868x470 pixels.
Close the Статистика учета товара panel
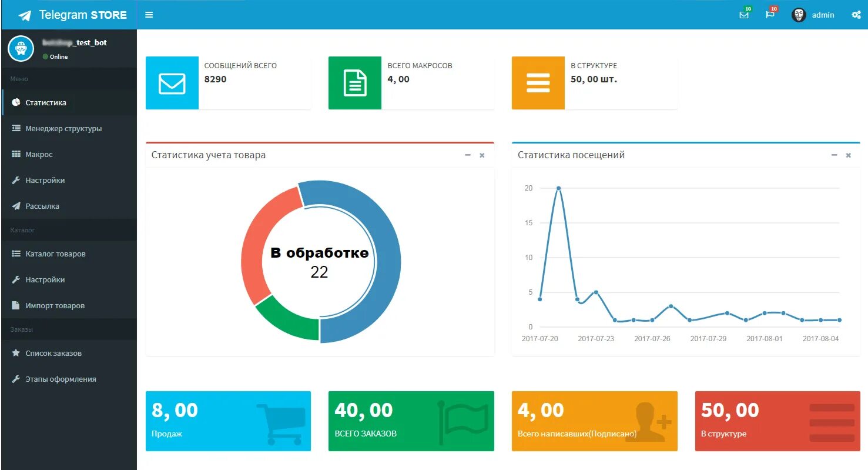(x=482, y=155)
